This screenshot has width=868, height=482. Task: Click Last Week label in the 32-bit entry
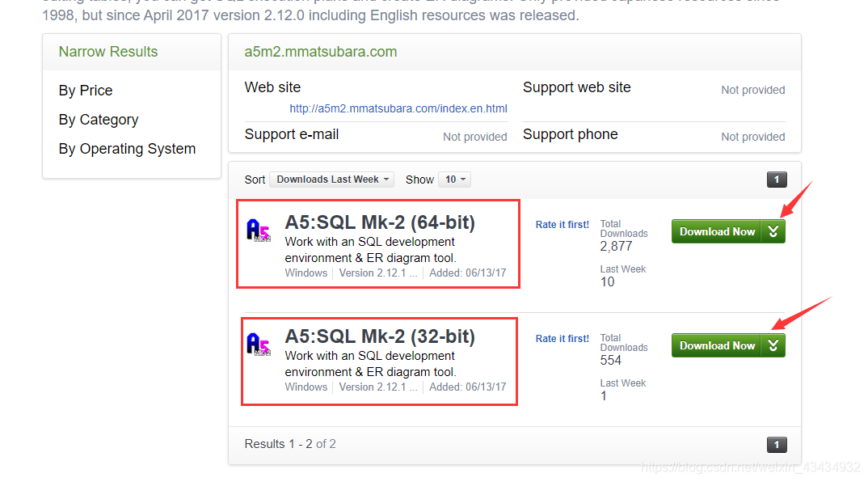click(x=623, y=383)
